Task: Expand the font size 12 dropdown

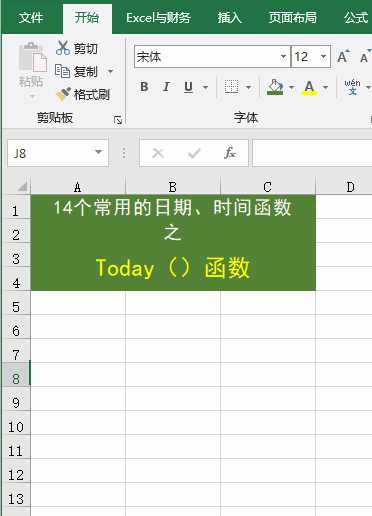Action: tap(323, 56)
